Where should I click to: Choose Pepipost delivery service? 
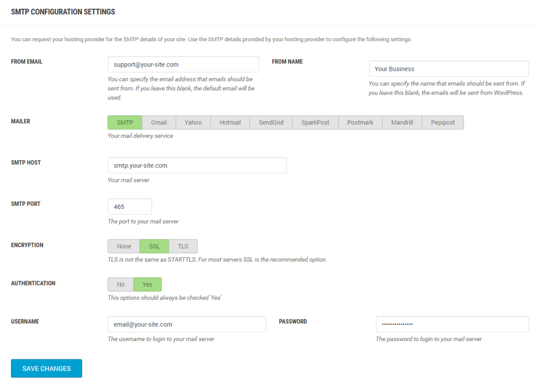(443, 122)
